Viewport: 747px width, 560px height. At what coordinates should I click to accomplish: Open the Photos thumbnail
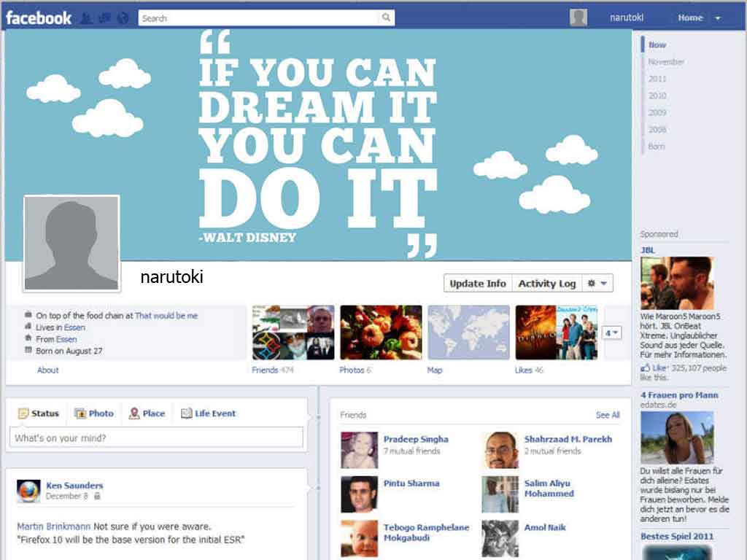[381, 332]
